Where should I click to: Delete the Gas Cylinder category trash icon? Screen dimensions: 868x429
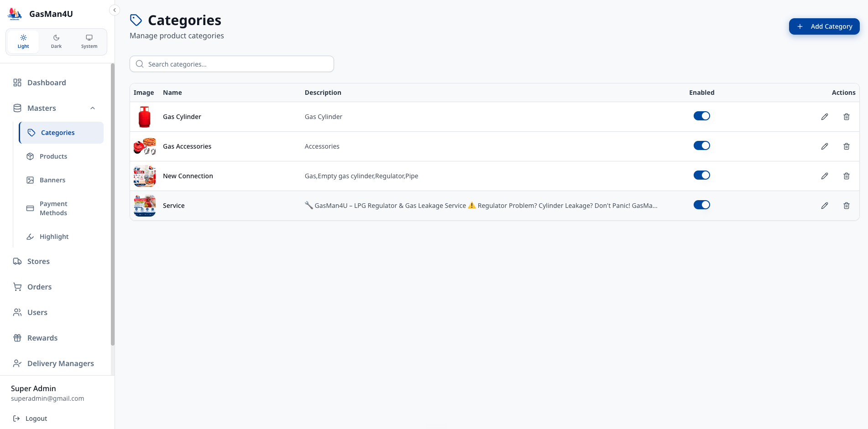(847, 117)
